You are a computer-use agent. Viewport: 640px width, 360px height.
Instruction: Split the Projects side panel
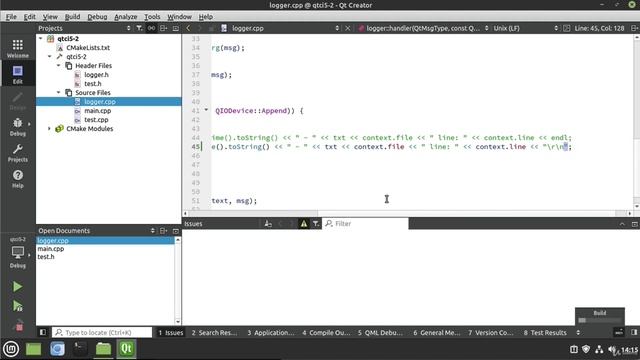(x=163, y=28)
